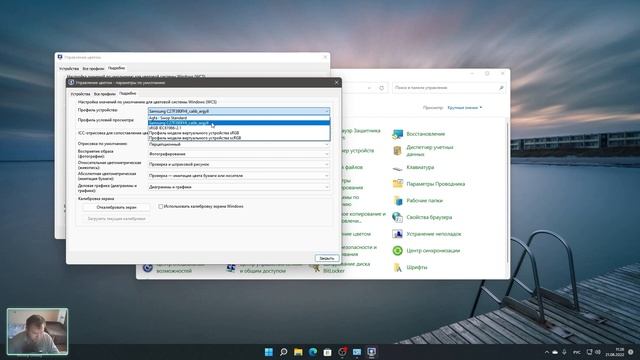Select Подробно tab in back Color Management window
640x360 pixels.
[116, 68]
